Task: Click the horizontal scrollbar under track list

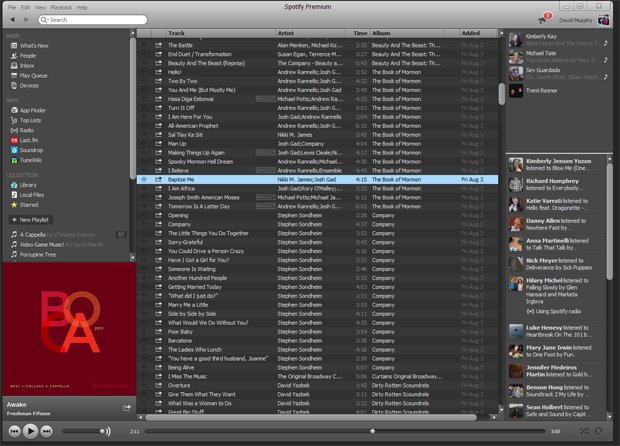Action: [311, 417]
